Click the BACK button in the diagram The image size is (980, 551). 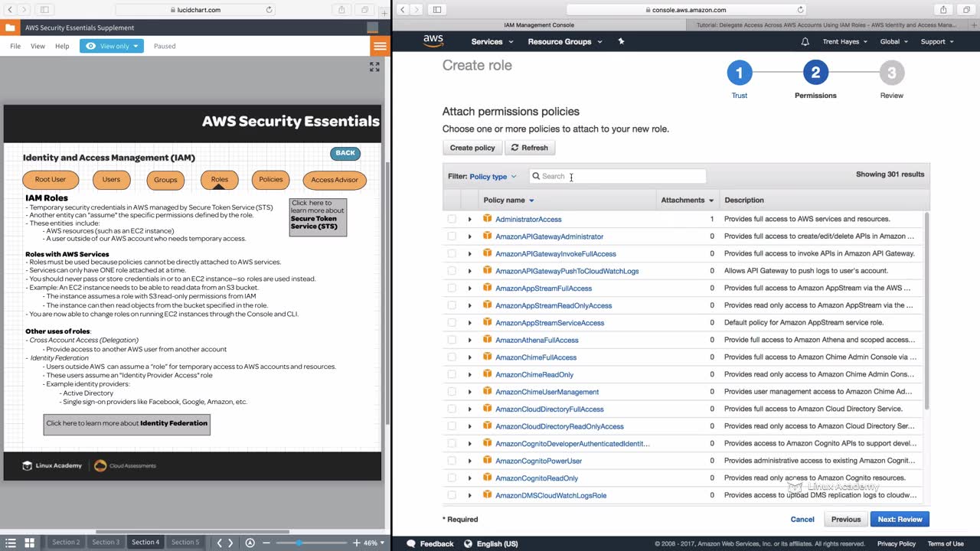pyautogui.click(x=345, y=153)
